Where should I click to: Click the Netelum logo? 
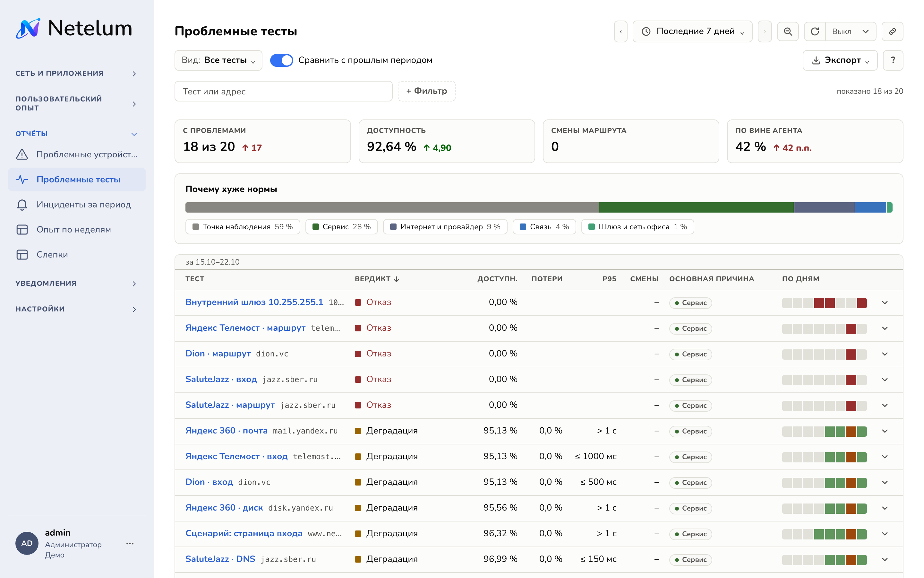coord(74,28)
